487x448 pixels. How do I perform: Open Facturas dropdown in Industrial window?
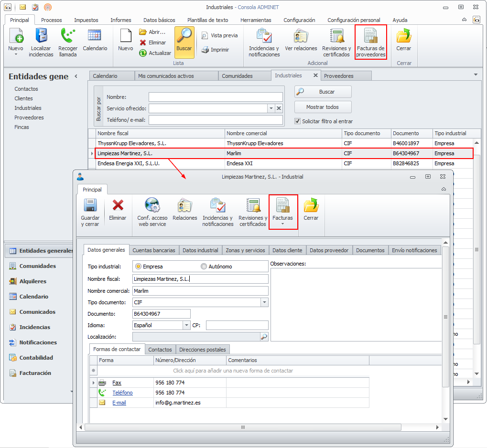[282, 212]
